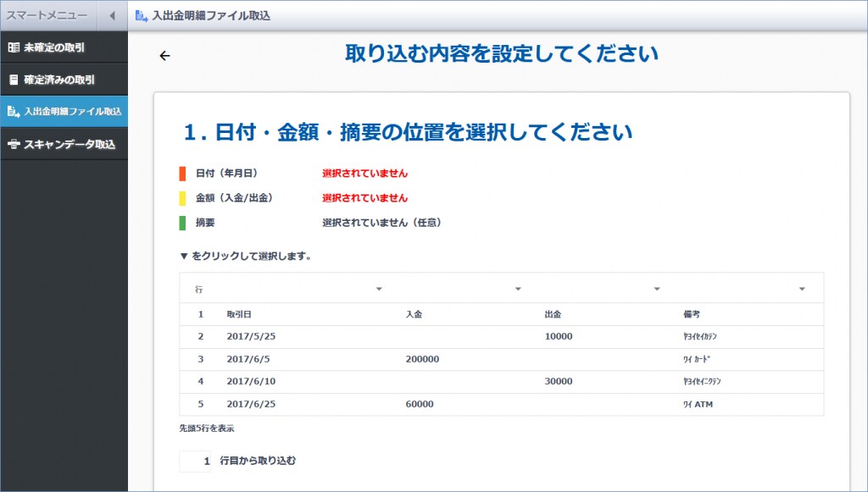Click the starting row number field

point(195,461)
